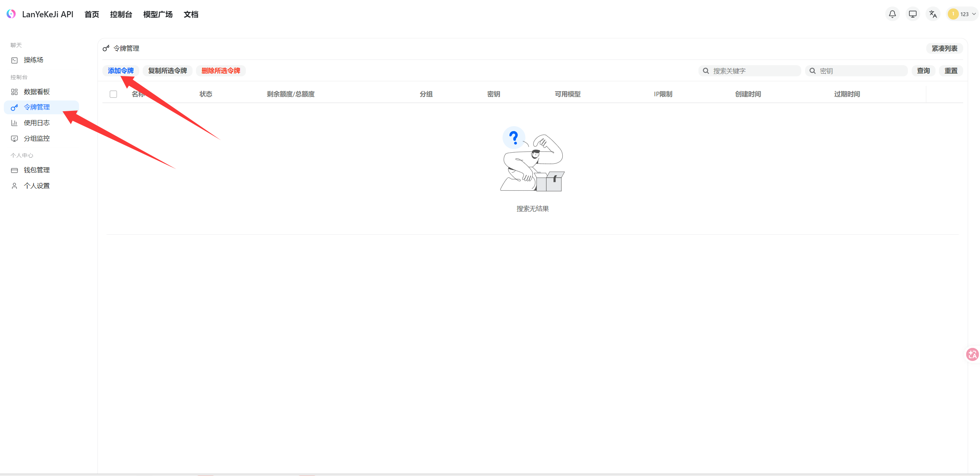Click Delete Selected Tokens (删除所选令牌)
The width and height of the screenshot is (980, 476).
(221, 71)
